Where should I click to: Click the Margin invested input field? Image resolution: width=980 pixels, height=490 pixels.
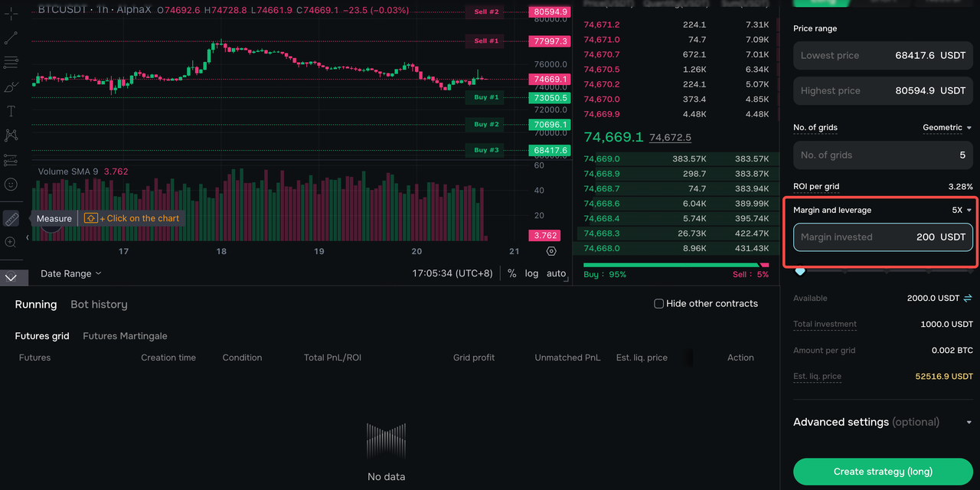click(x=883, y=237)
